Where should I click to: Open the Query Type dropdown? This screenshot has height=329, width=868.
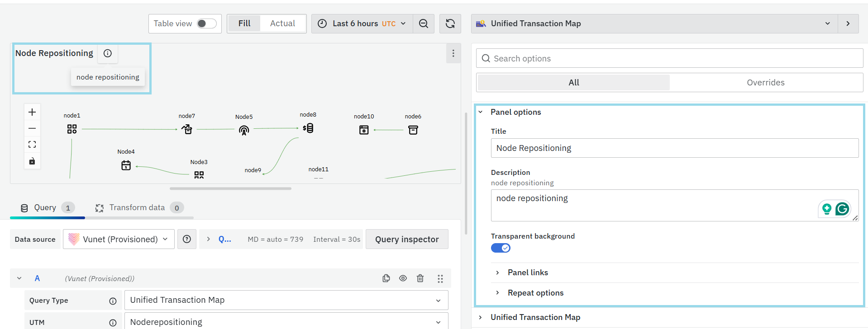(286, 300)
